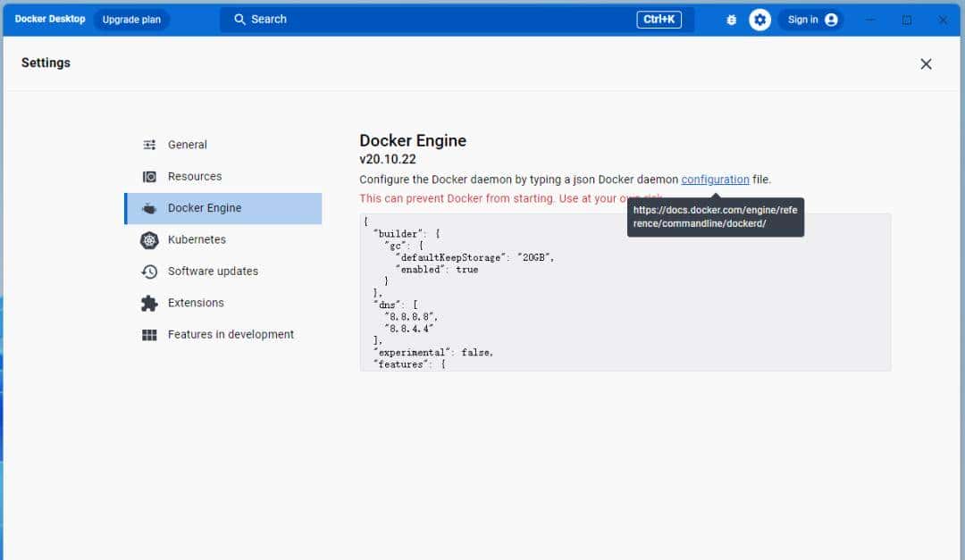Click the Docker Desktop label in title bar

[49, 18]
